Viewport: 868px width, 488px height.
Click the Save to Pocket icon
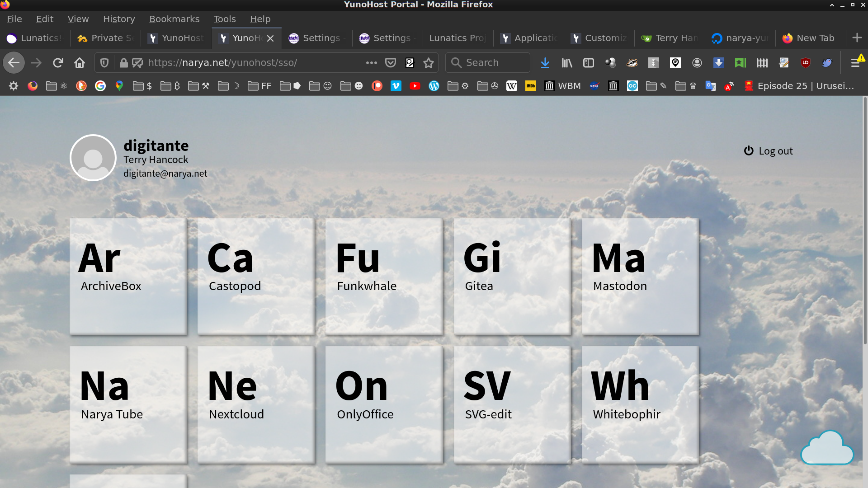(x=391, y=63)
